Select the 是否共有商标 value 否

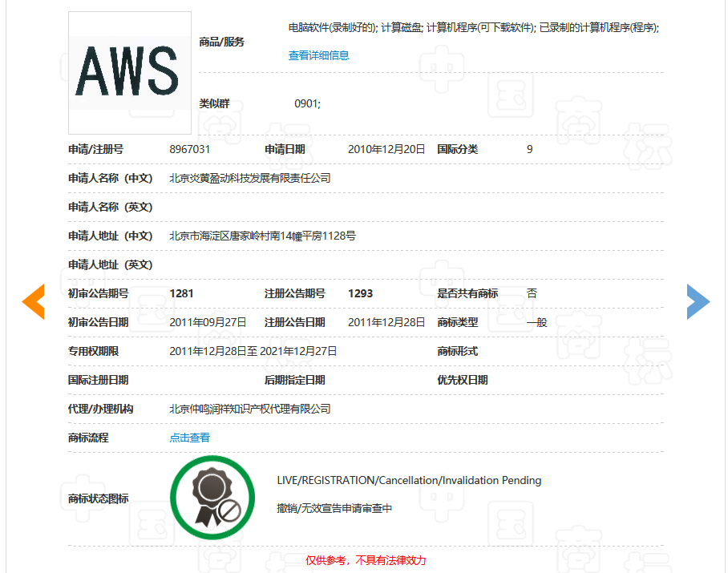click(530, 293)
